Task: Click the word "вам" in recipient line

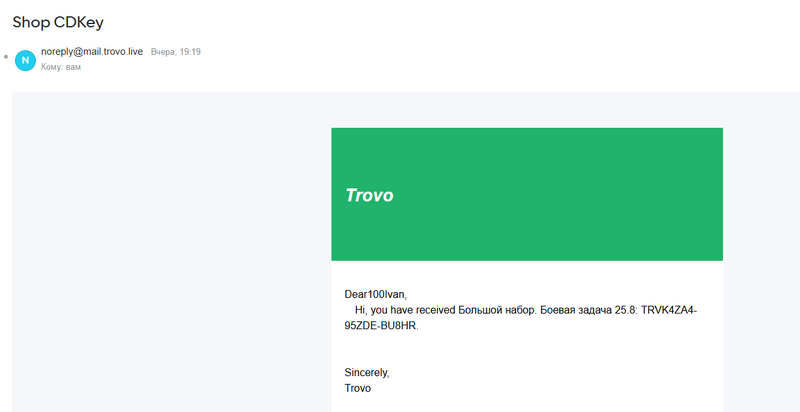Action: pos(73,67)
